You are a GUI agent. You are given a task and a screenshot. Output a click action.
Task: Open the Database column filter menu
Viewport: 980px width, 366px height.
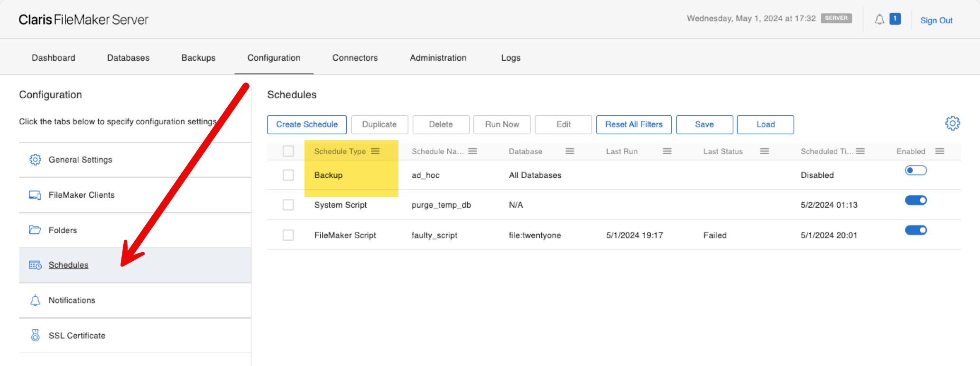click(x=570, y=151)
